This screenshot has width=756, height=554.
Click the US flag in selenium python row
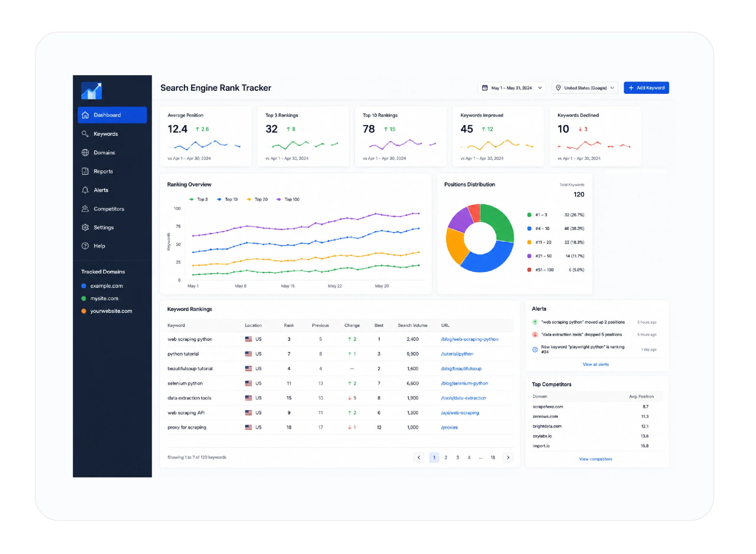(x=249, y=384)
